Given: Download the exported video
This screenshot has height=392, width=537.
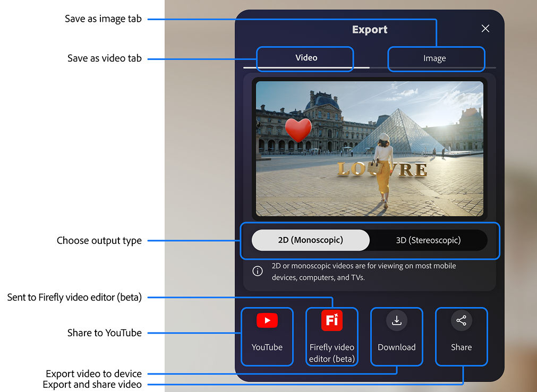Looking at the screenshot, I should click(x=396, y=336).
